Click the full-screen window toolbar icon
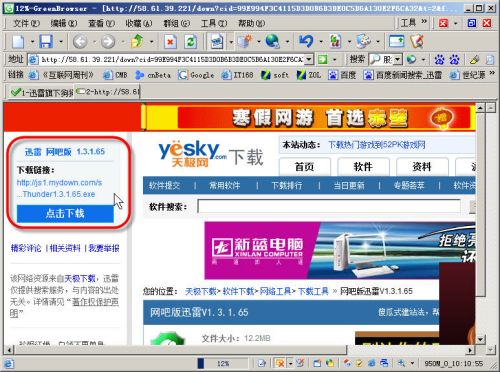The image size is (500, 372). tap(396, 42)
